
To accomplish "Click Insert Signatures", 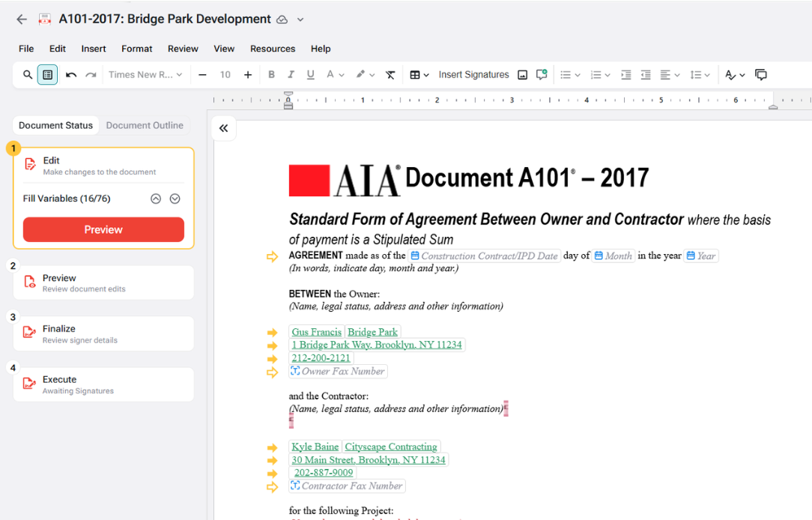I will tap(474, 75).
